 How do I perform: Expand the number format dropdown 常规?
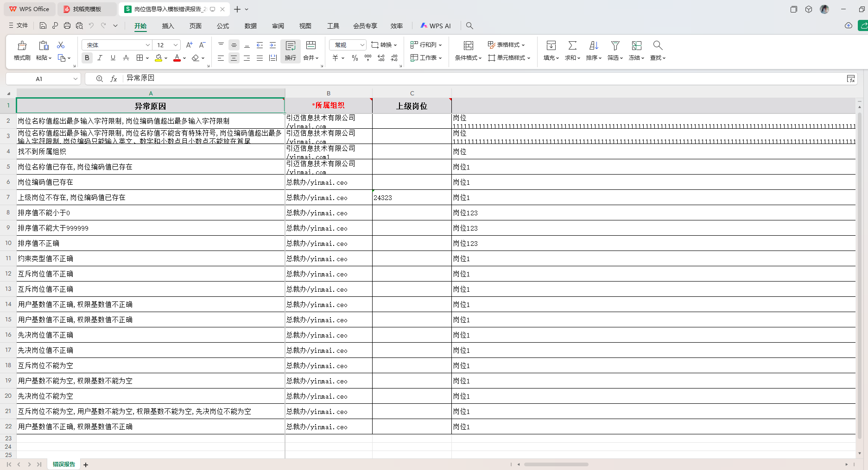(x=362, y=45)
